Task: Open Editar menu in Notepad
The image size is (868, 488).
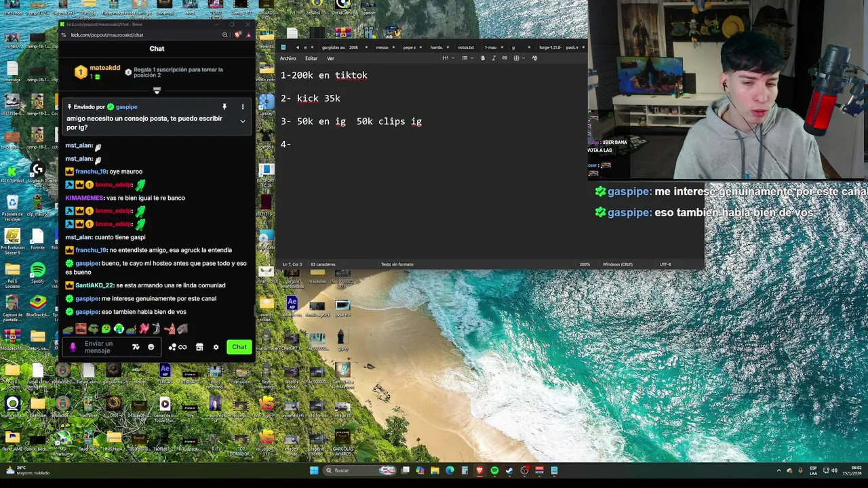Action: 311,58
